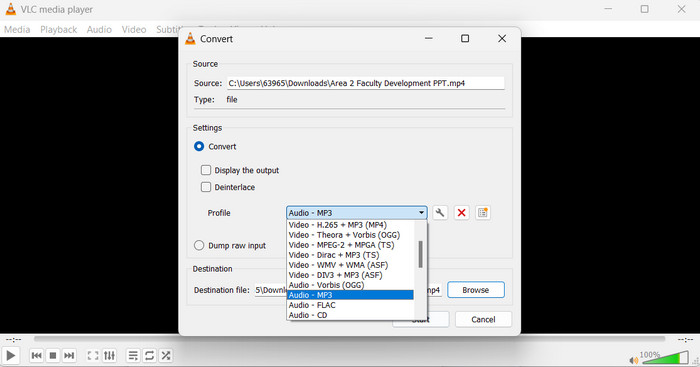Choose Video - Dirac + MP3 (TS) profile
Viewport: 700px width, 367px height.
click(350, 255)
